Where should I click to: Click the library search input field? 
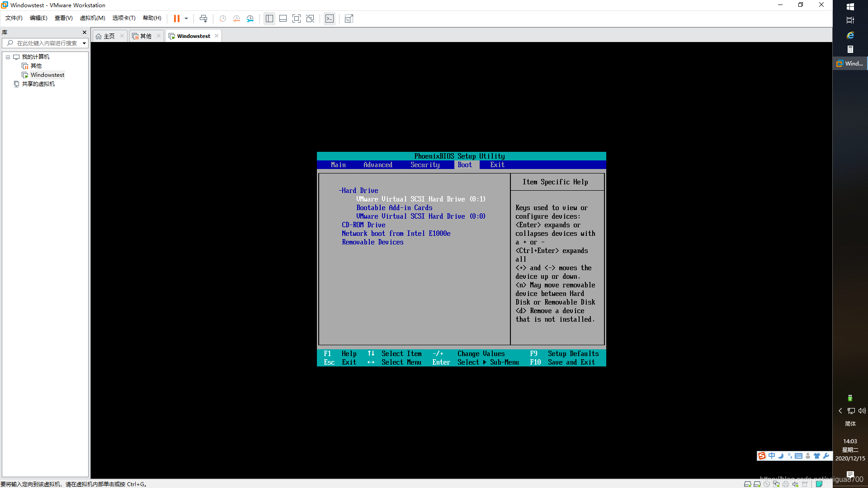(x=45, y=43)
